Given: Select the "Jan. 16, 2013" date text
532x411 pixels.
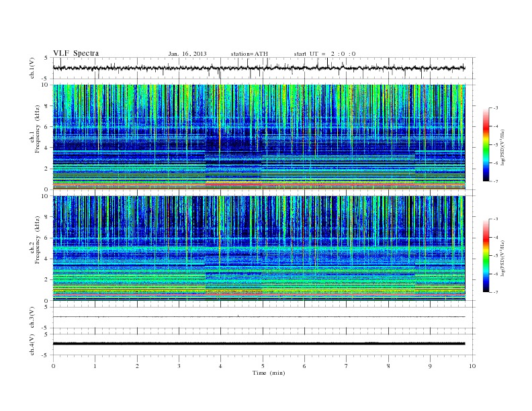Looking at the screenshot, I should pos(187,54).
